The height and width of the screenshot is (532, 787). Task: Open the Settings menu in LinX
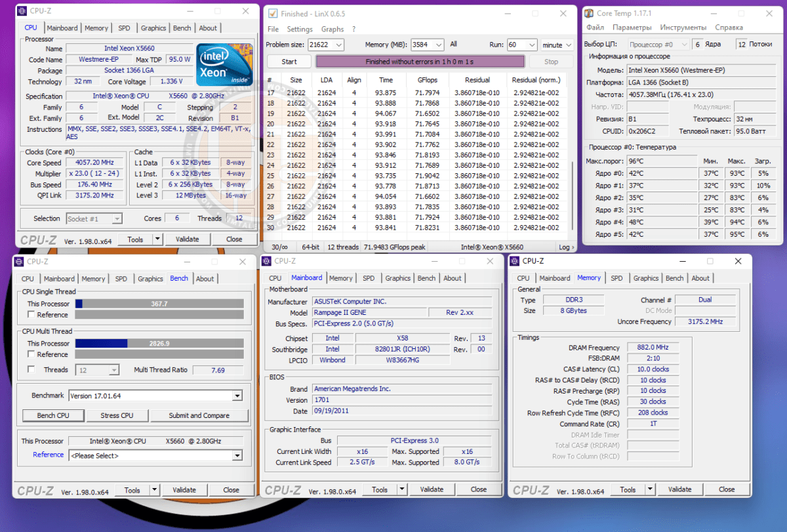[x=300, y=29]
